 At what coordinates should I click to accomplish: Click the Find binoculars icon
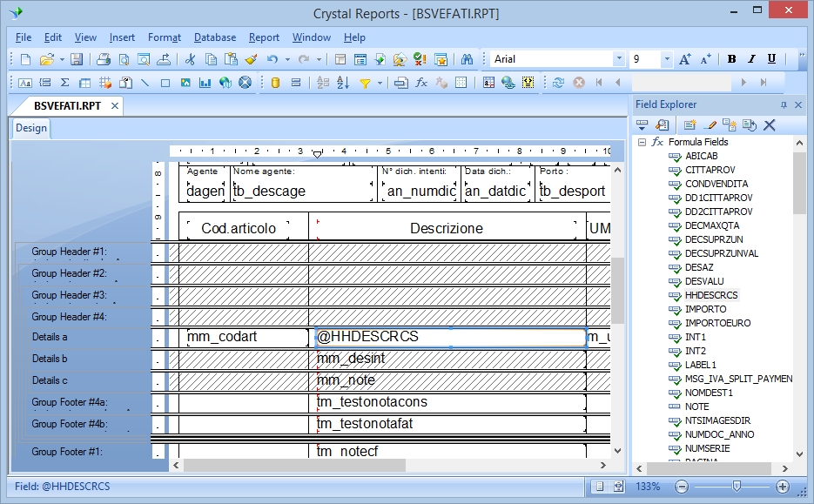pyautogui.click(x=467, y=59)
